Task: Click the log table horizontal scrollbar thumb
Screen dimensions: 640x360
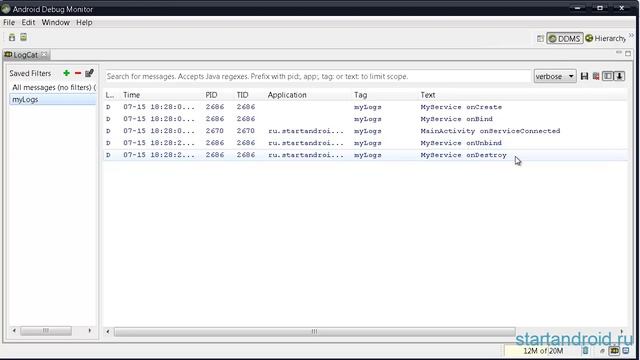Action: point(314,331)
